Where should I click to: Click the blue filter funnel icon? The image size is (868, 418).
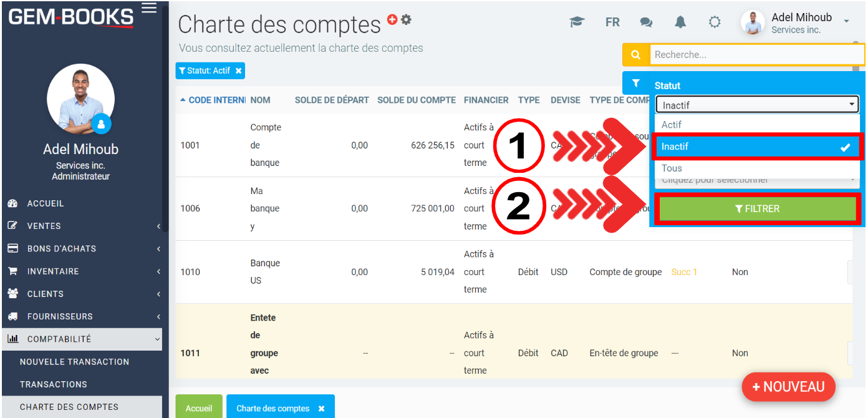[635, 83]
